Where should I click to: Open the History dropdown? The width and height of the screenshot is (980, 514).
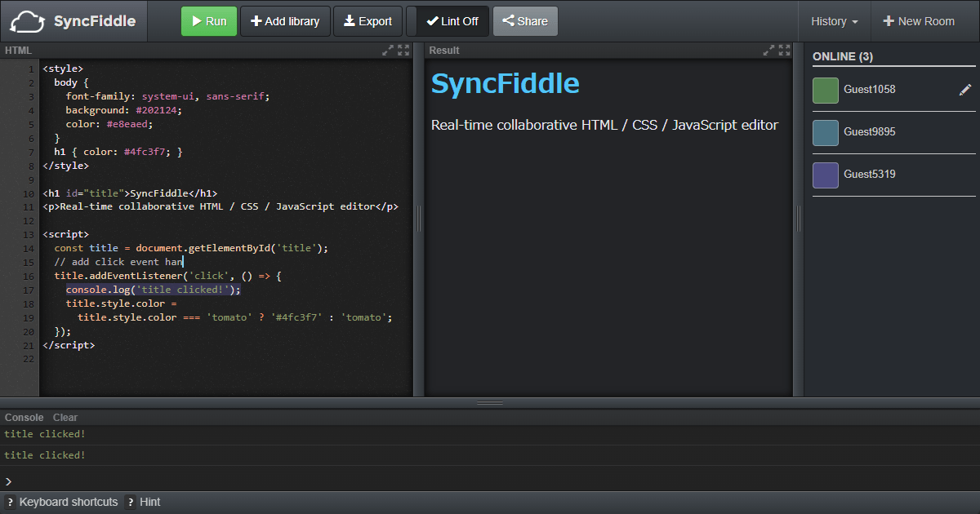tap(834, 21)
